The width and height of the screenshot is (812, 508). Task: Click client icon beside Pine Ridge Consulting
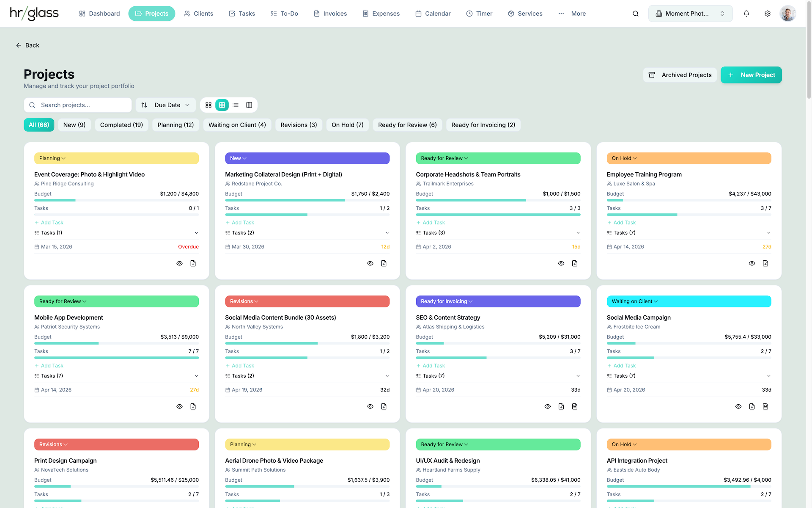(37, 184)
